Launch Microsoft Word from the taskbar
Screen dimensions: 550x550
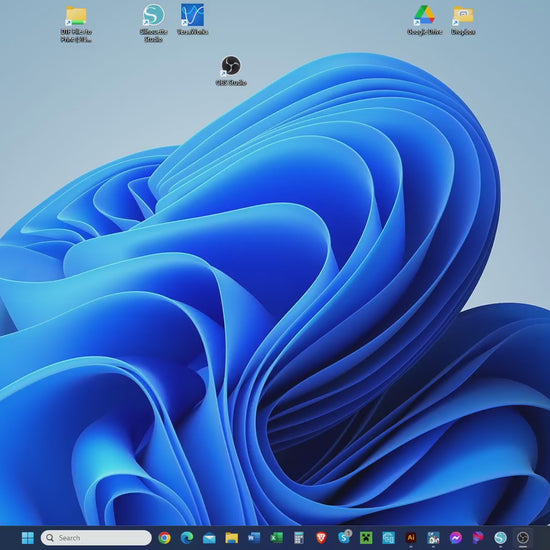point(254,537)
